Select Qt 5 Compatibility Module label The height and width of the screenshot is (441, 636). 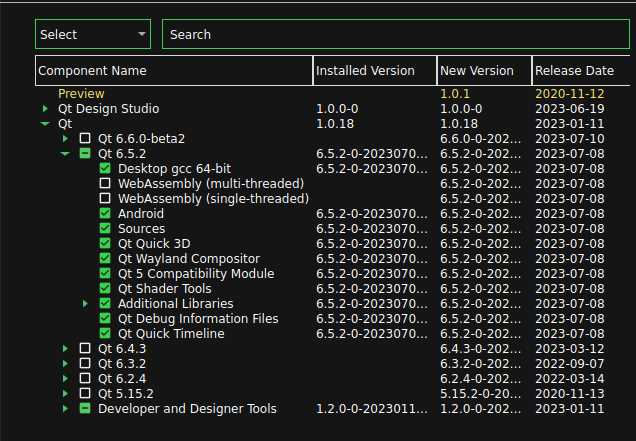[x=196, y=274]
